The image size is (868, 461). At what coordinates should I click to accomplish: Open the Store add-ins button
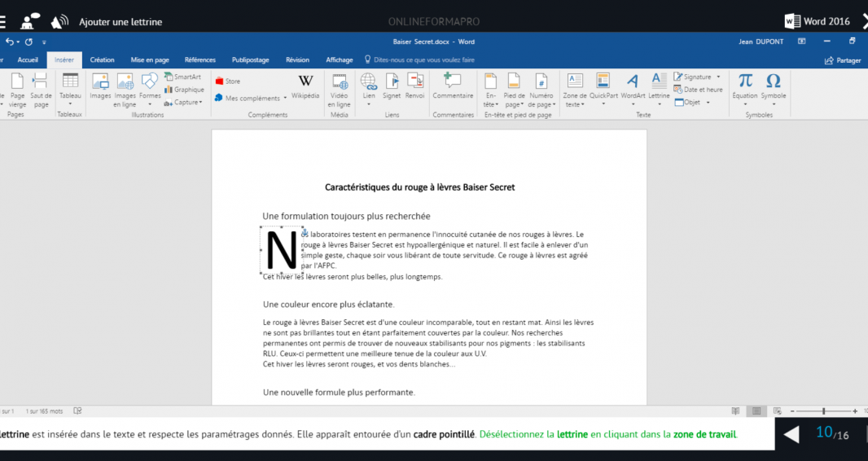pyautogui.click(x=227, y=81)
